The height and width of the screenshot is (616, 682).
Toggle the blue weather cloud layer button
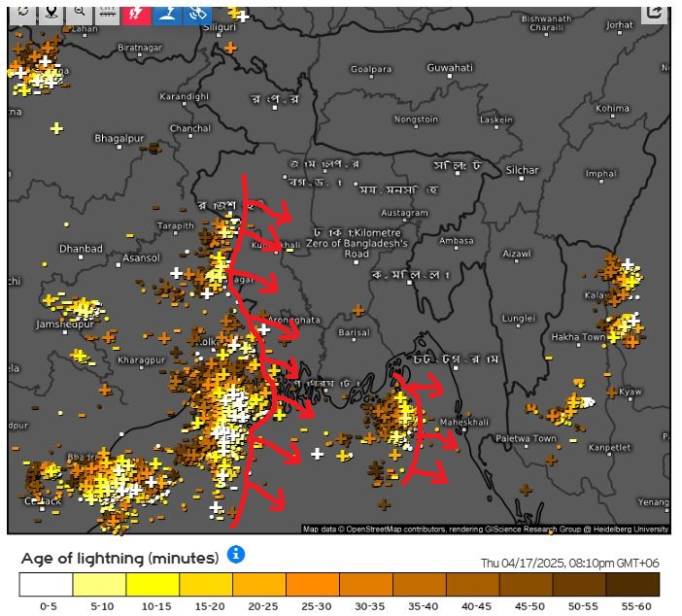point(166,12)
